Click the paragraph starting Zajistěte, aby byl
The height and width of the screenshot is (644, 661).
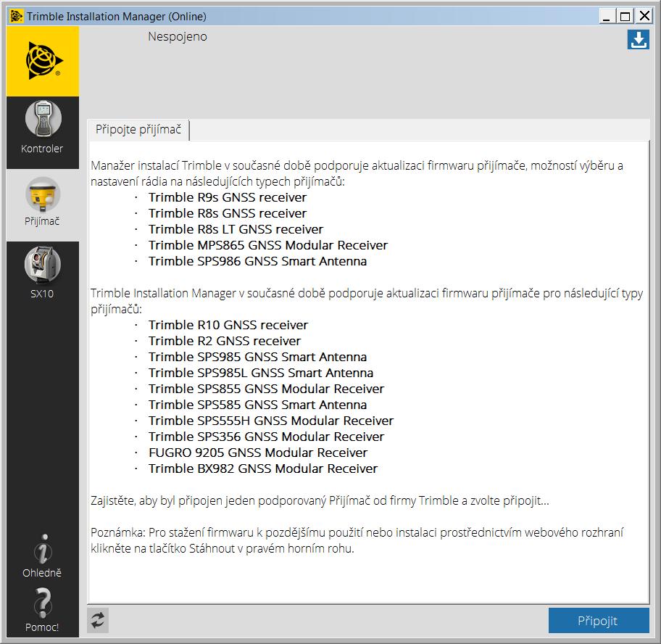320,501
